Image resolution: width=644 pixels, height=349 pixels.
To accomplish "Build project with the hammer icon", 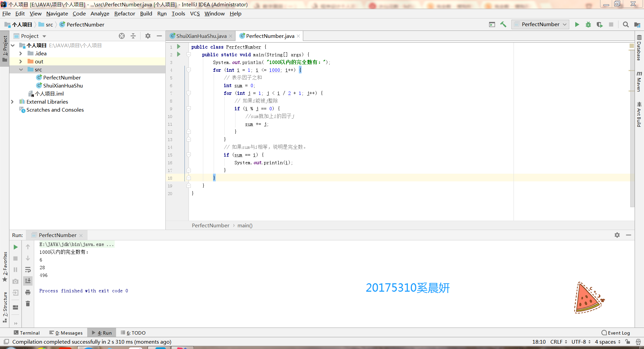I will [503, 24].
